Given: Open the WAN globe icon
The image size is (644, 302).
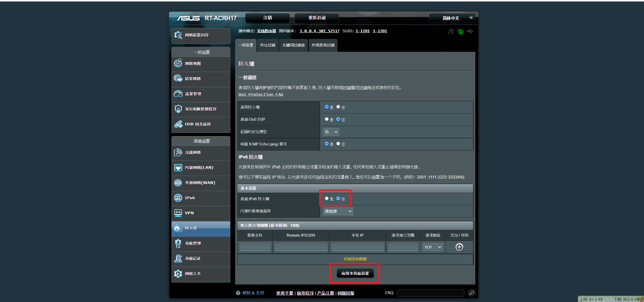Looking at the screenshot, I should click(x=178, y=183).
